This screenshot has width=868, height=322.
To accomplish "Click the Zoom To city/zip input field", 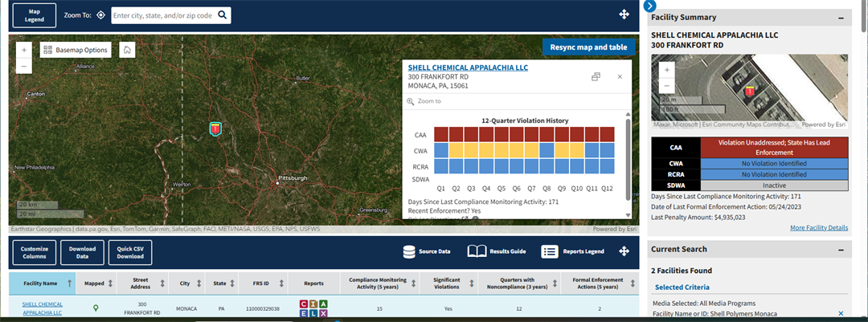I will pos(163,15).
